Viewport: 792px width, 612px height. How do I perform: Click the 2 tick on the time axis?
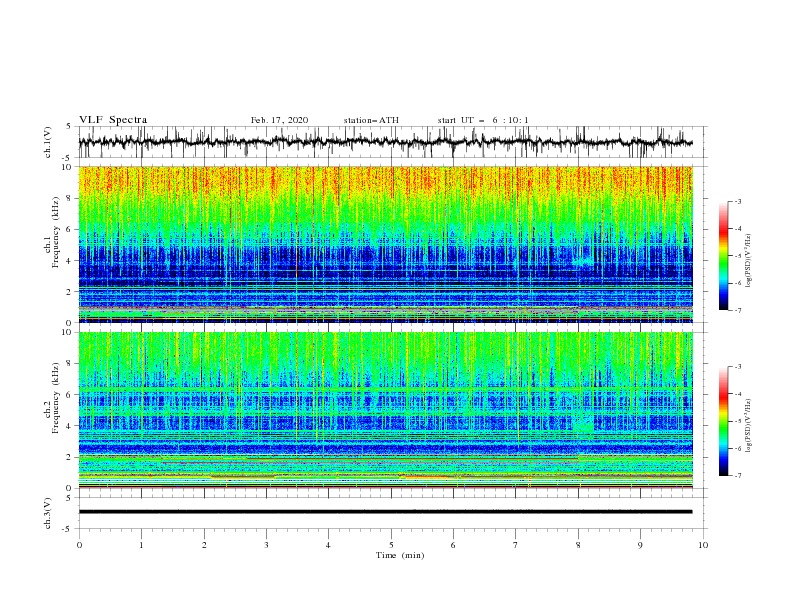coord(204,545)
